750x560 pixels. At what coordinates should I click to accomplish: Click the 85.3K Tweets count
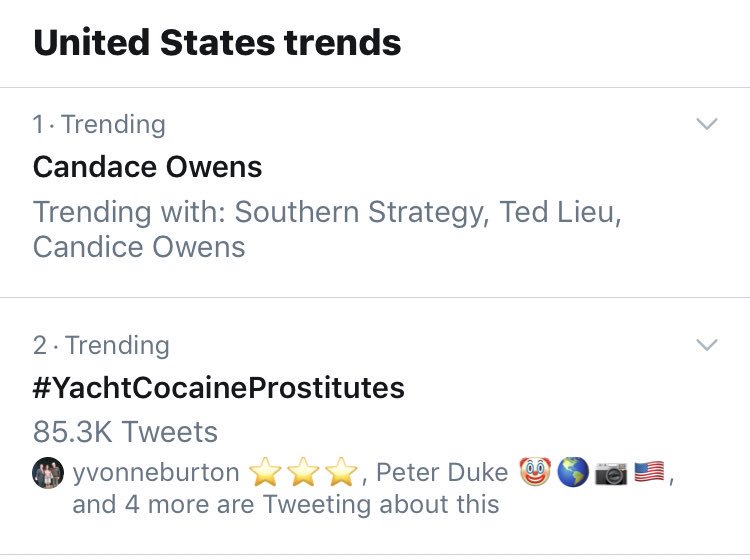(125, 432)
